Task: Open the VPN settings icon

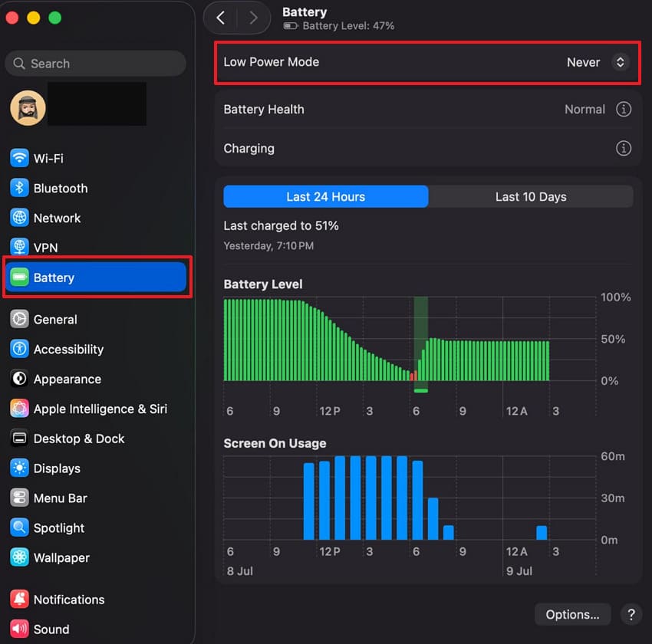Action: 19,248
